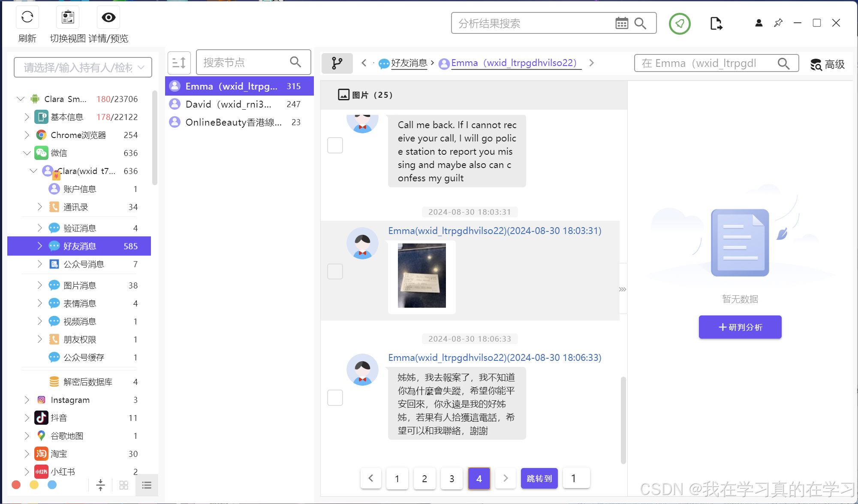Click the sort nodes icon

pos(179,63)
